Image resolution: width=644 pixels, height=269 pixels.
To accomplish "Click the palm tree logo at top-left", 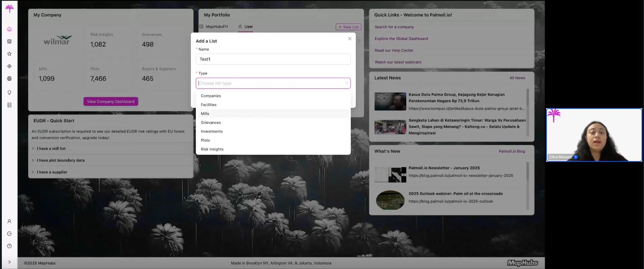I will [10, 8].
